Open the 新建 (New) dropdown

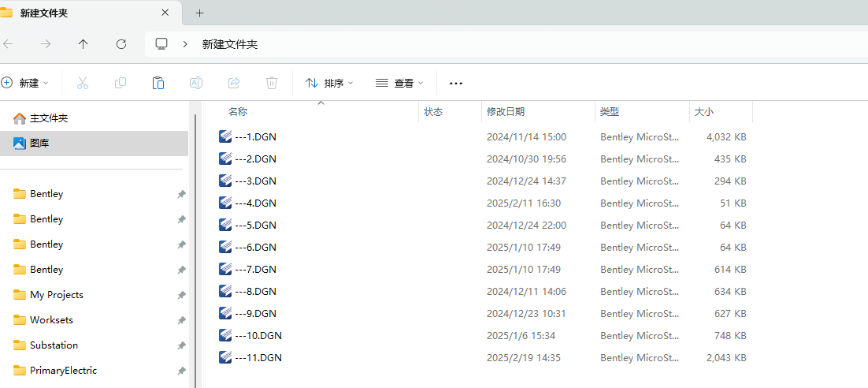[25, 83]
